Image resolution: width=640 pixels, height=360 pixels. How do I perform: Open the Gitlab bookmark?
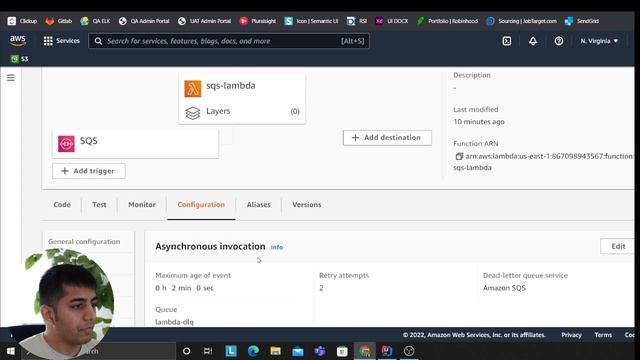point(59,21)
